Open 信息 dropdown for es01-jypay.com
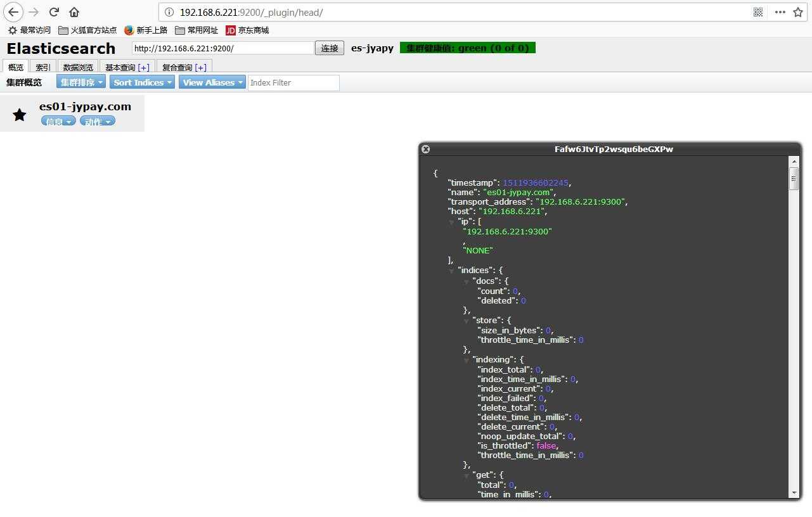 [58, 122]
